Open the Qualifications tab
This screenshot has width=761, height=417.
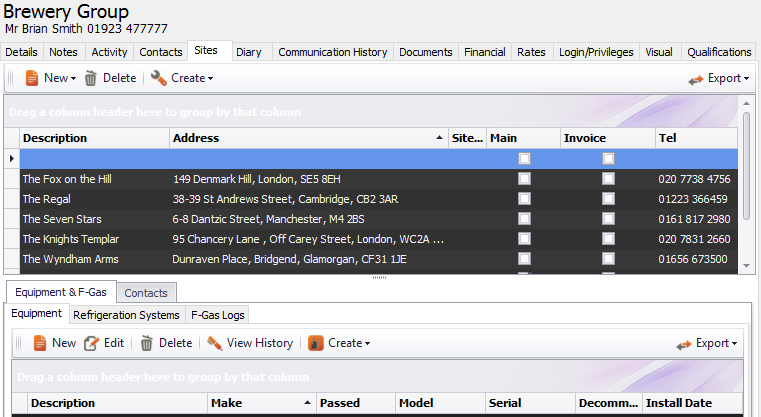[x=719, y=52]
